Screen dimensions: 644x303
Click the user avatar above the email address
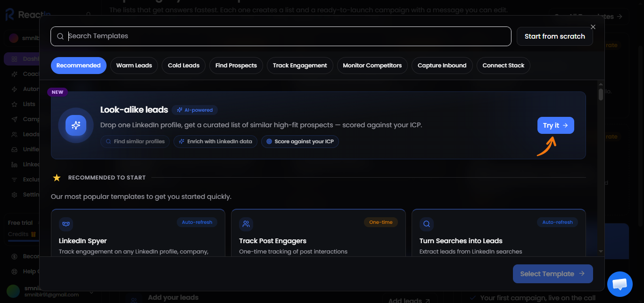13,291
